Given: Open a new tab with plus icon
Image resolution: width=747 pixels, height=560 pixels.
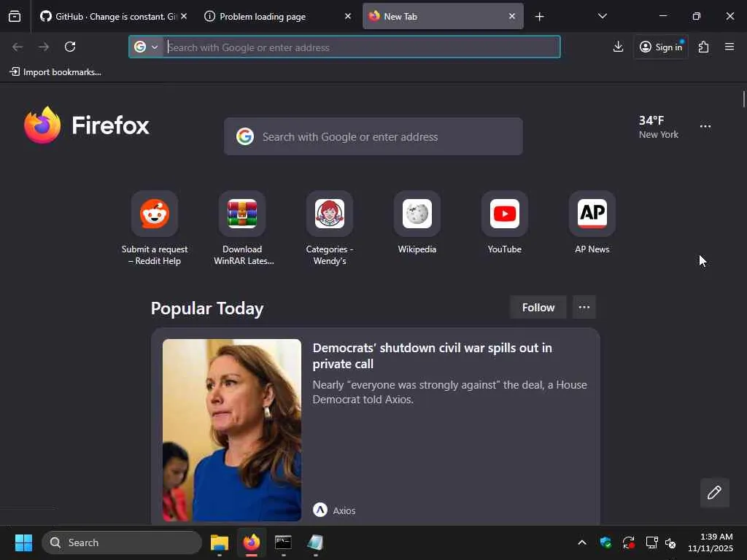Looking at the screenshot, I should pyautogui.click(x=539, y=17).
